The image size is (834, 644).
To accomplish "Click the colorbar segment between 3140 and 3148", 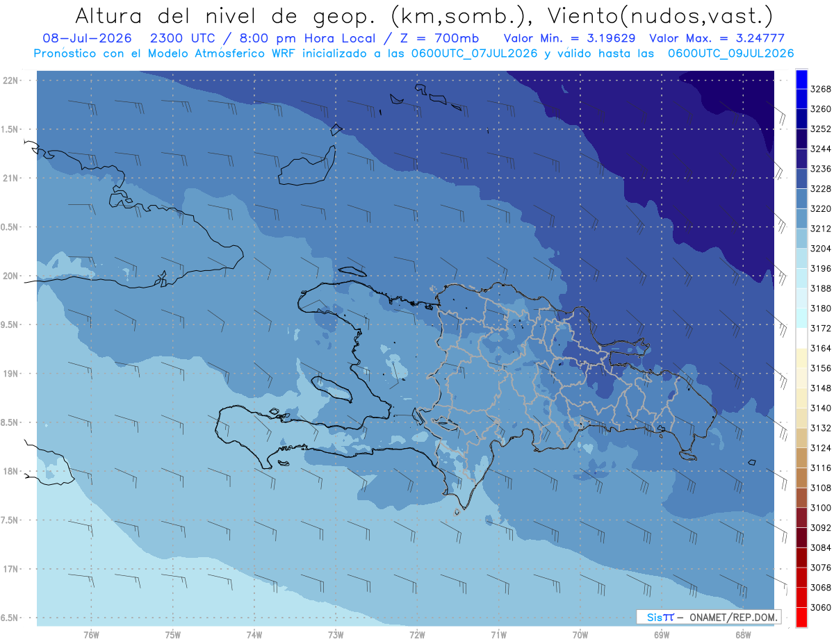I will click(801, 398).
